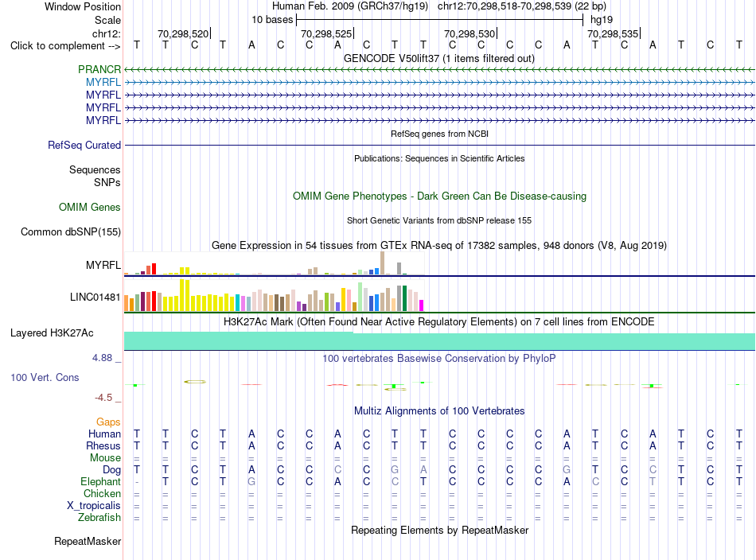Screen dimensions: 756x560
Task: Select the light-blue MYRFL transcript label
Action: [x=103, y=83]
